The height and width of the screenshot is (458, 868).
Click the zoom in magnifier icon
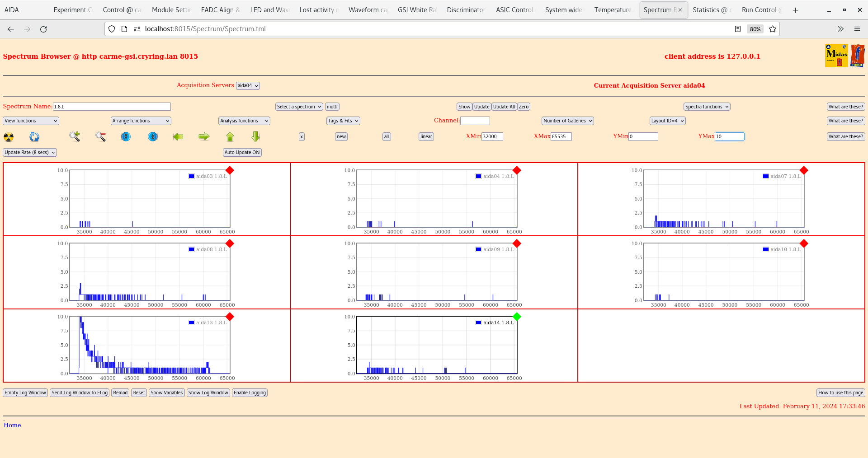coord(75,136)
